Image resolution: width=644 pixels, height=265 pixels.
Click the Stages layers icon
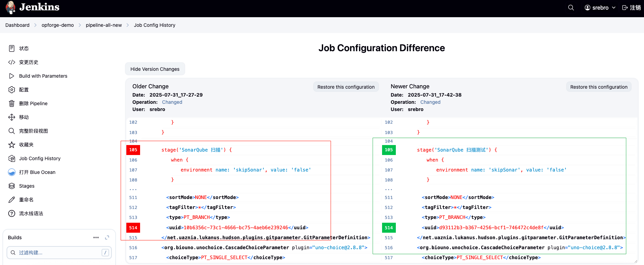12,186
